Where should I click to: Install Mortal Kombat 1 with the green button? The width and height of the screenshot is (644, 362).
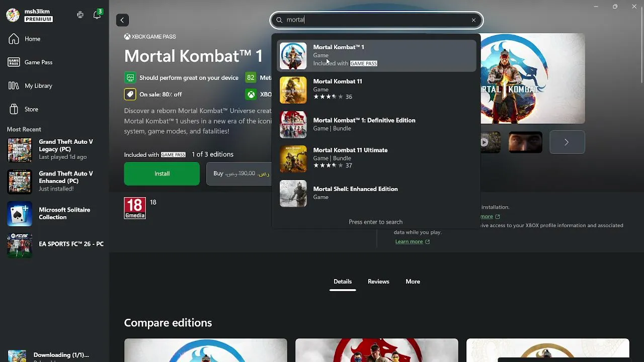162,173
